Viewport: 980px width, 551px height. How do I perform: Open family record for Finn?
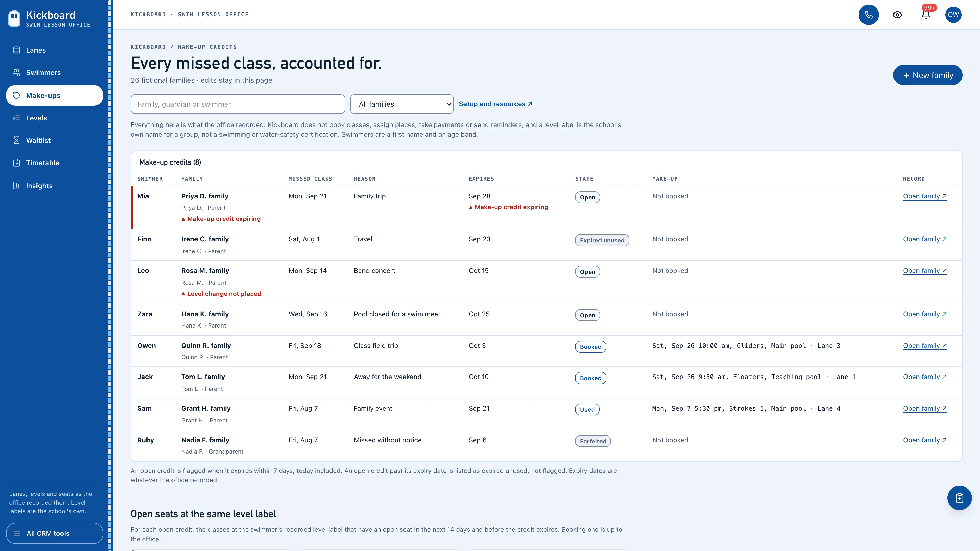coord(925,239)
